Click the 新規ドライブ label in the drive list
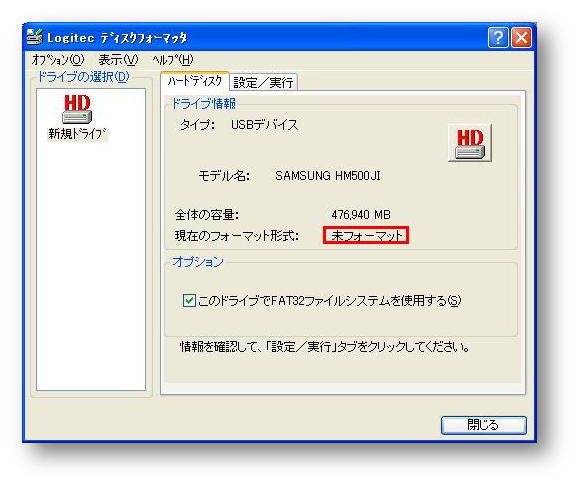Image resolution: width=579 pixels, height=485 pixels. coord(77,134)
